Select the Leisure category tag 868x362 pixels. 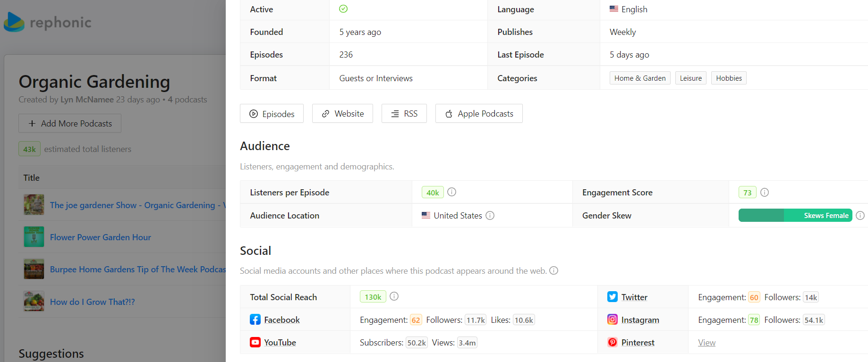coord(691,78)
